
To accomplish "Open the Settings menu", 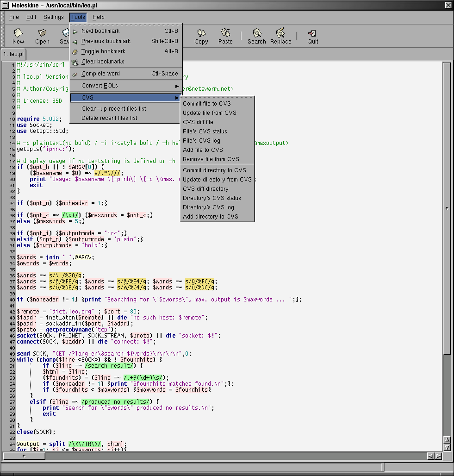I will tap(54, 17).
